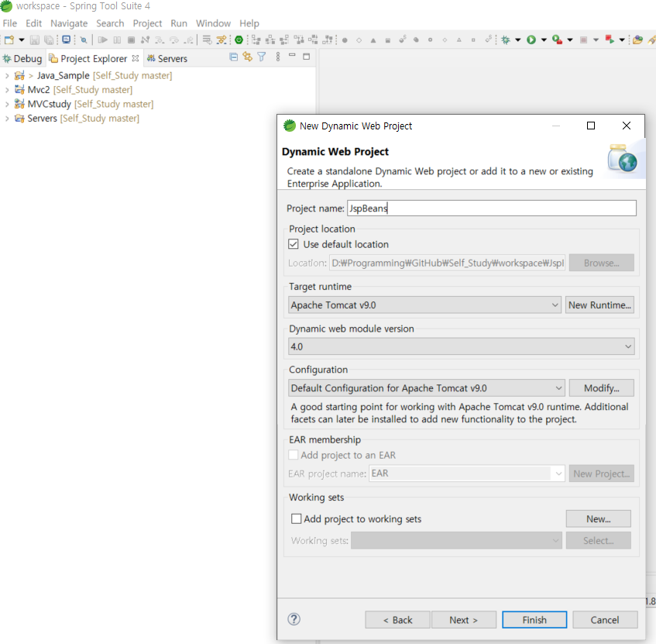Open the Project Explorer View Menu dots
The height and width of the screenshot is (644, 656).
(278, 57)
